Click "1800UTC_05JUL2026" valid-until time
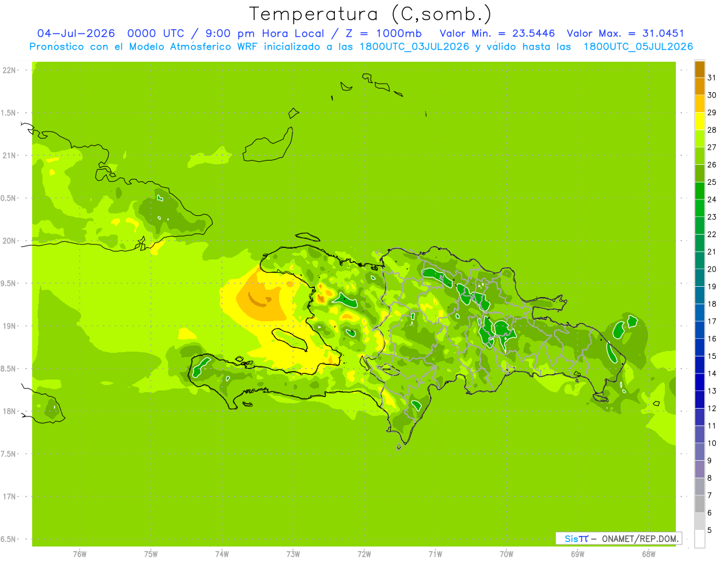 point(638,47)
